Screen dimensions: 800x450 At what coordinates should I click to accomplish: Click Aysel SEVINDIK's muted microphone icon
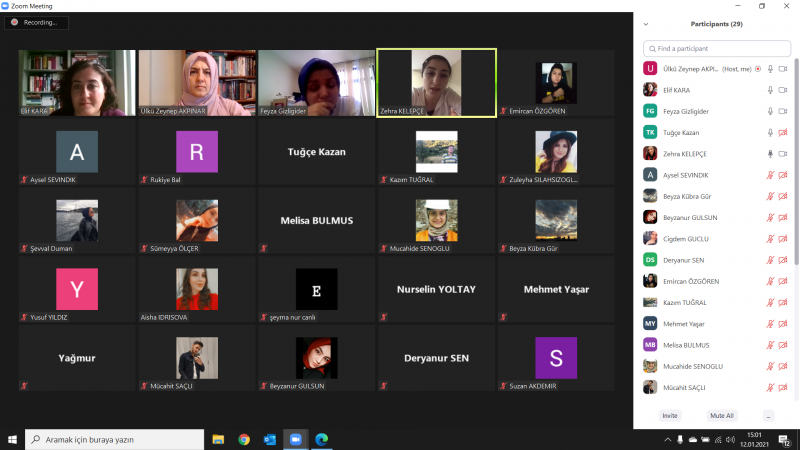pyautogui.click(x=770, y=174)
